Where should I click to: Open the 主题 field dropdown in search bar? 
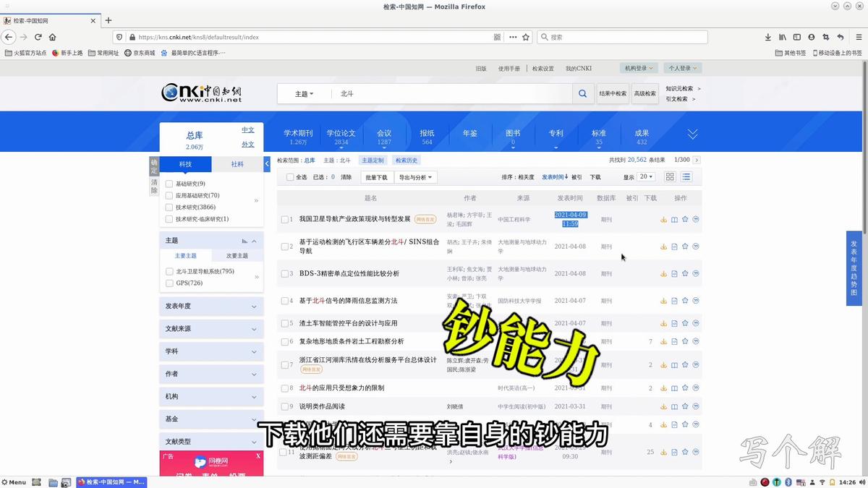click(x=305, y=93)
